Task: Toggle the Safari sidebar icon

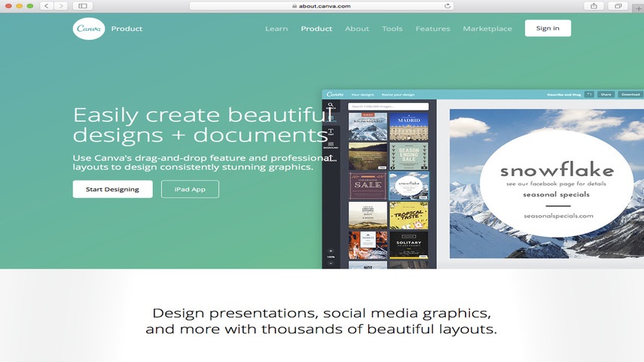Action: point(83,6)
